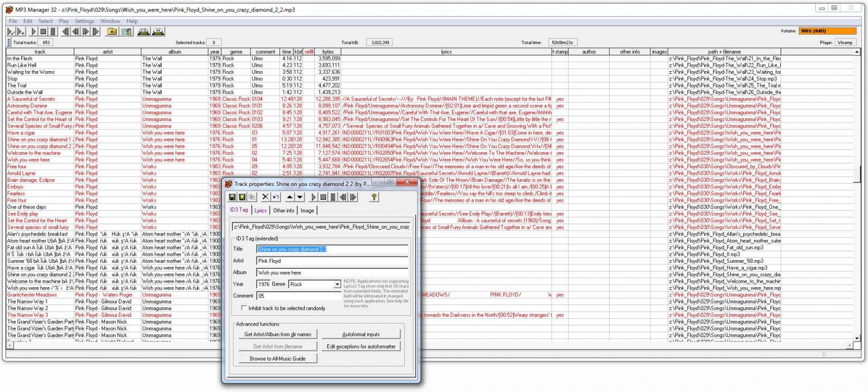This screenshot has width=868, height=392.
Task: Adjust the orange Volume 100% slider
Action: [828, 31]
